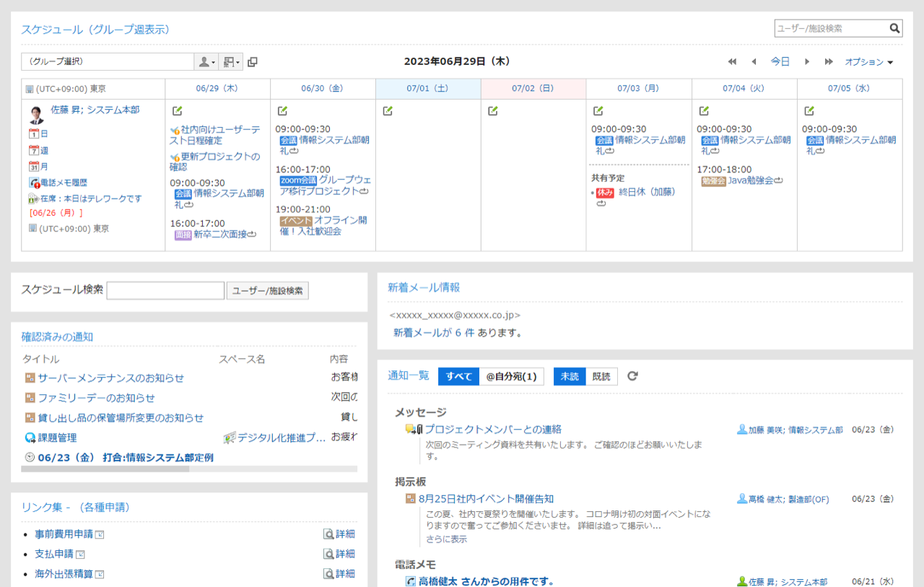This screenshot has height=587, width=924.
Task: Add a new appointment on 07/03 (月)
Action: 598,110
